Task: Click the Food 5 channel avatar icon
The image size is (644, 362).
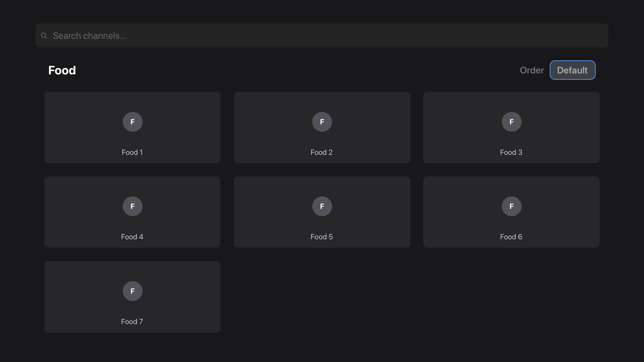Action: 322,206
